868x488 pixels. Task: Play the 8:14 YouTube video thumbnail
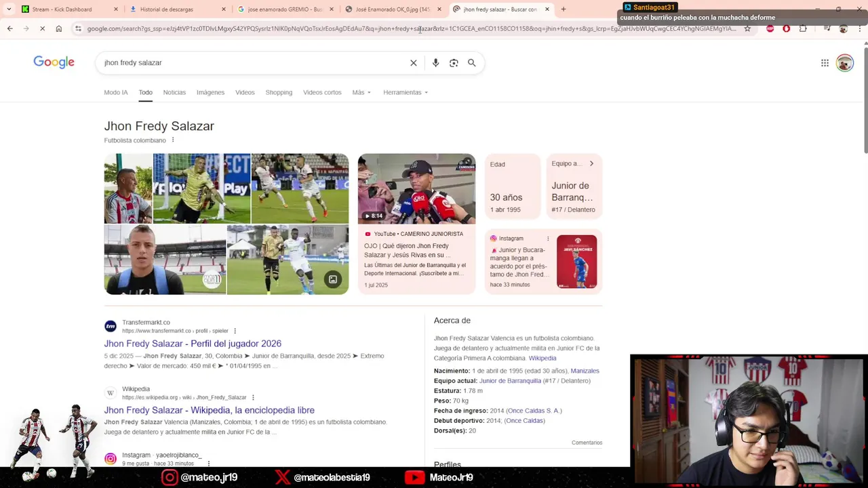pos(416,188)
